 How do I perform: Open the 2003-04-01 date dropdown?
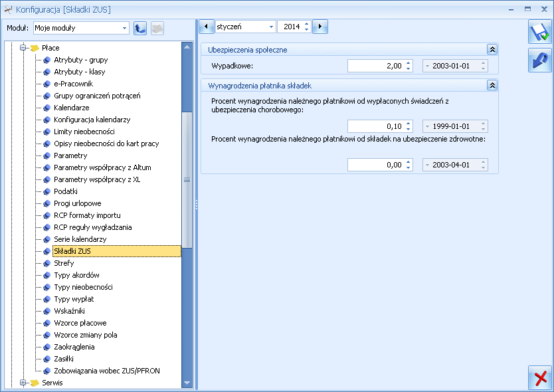(427, 165)
